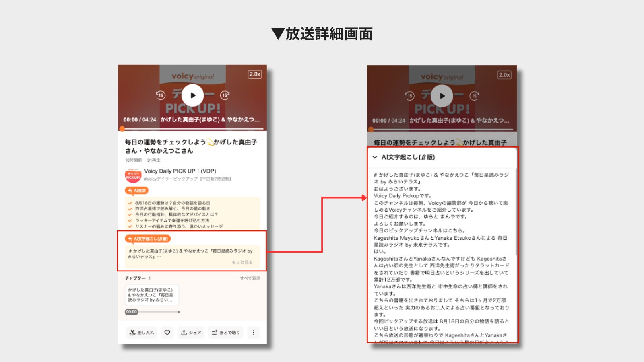
Task: Seek using the right player progress bar
Action: coord(442,130)
